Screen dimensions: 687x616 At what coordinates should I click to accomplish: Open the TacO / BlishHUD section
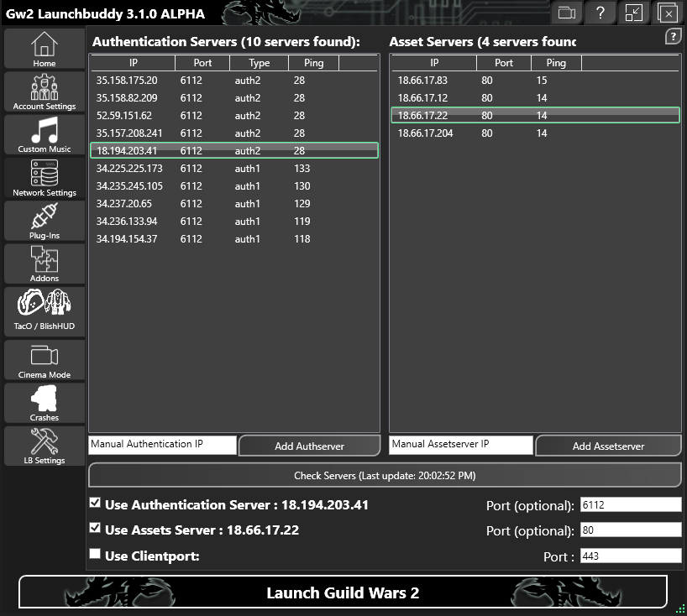(x=45, y=308)
